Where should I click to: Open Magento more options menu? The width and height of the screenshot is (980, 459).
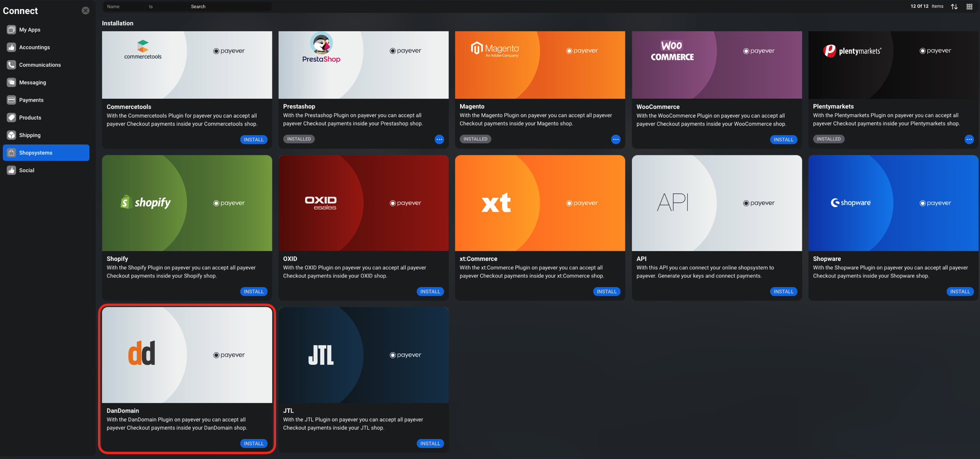616,139
